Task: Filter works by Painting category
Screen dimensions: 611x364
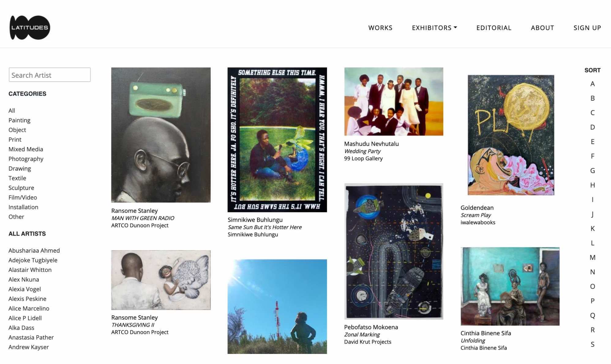Action: click(19, 120)
